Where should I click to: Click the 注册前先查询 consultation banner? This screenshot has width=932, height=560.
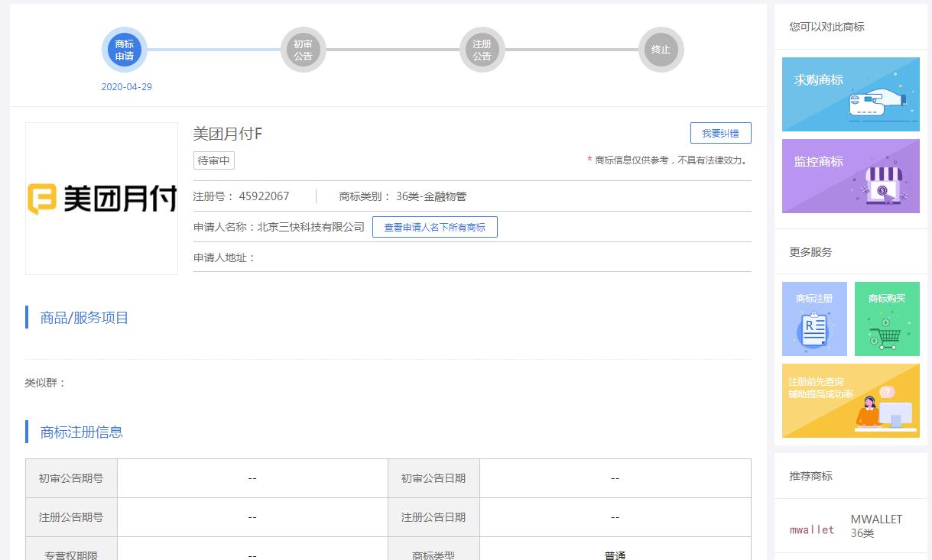850,400
